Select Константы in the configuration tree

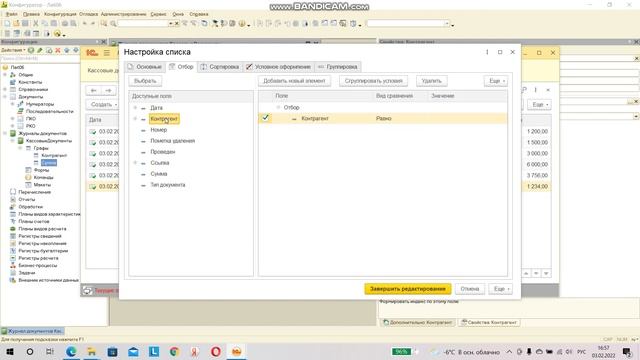pos(30,82)
